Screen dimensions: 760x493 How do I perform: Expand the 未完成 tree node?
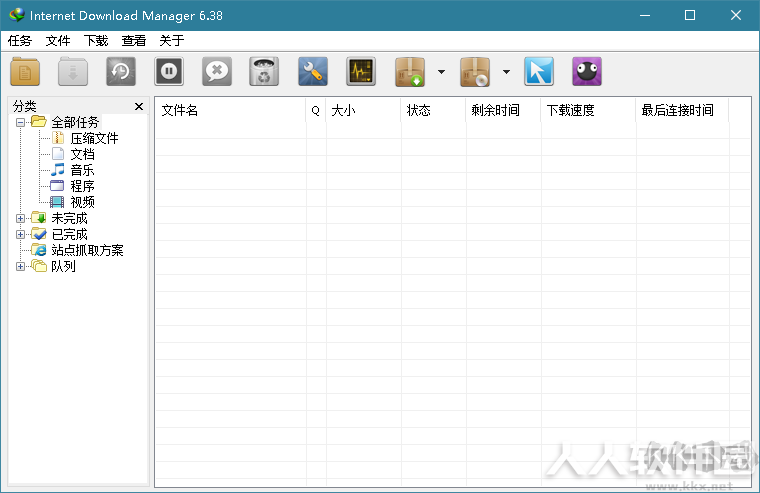point(20,218)
